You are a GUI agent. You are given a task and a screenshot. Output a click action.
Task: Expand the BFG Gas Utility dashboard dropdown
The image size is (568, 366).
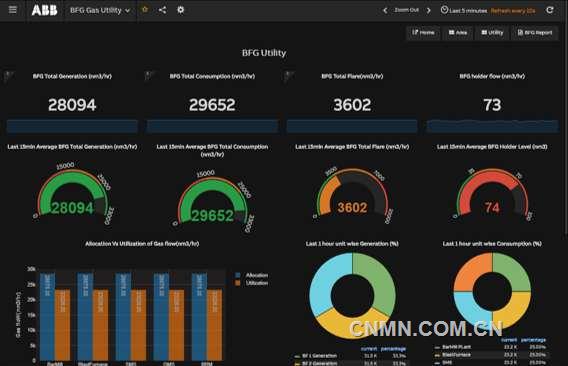(100, 11)
